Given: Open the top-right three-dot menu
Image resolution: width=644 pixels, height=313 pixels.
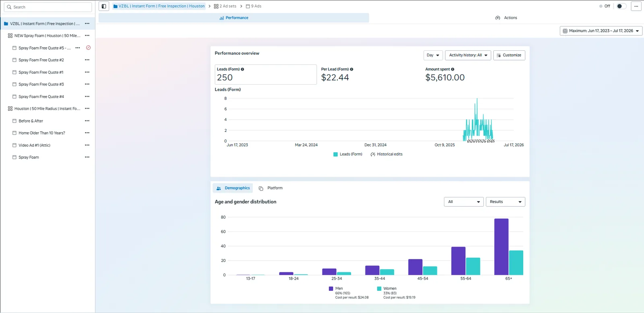Looking at the screenshot, I should [636, 6].
